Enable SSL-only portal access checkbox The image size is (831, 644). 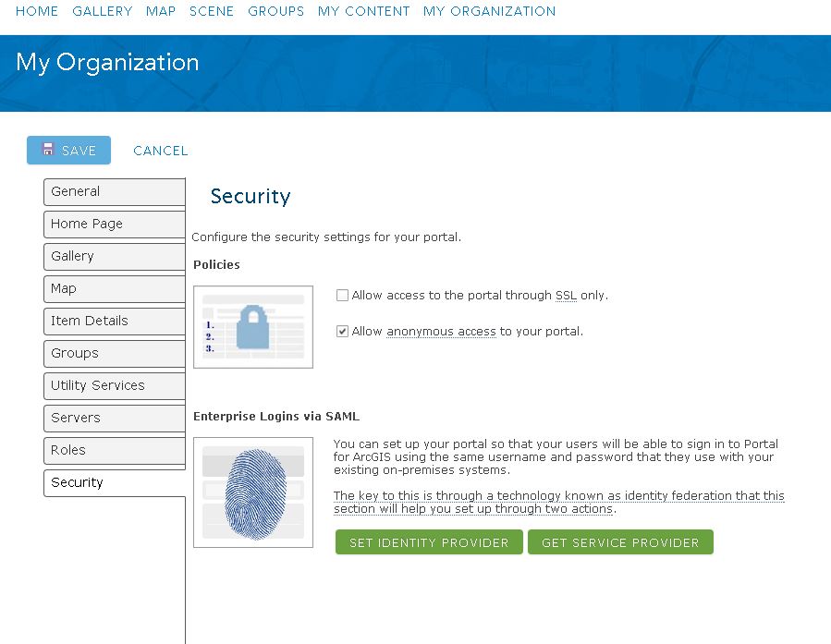coord(342,296)
